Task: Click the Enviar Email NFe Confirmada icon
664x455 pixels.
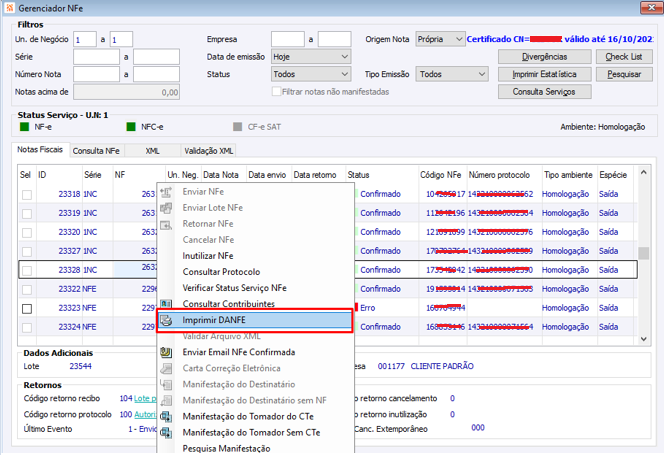Action: click(x=167, y=352)
